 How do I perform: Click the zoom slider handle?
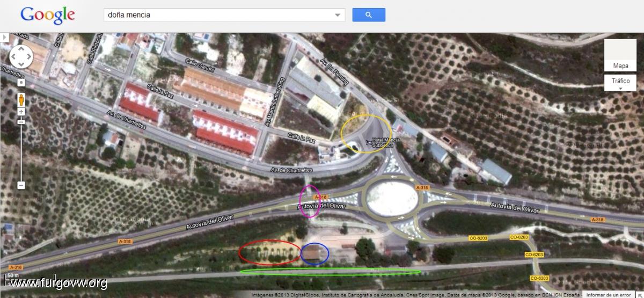(21, 122)
